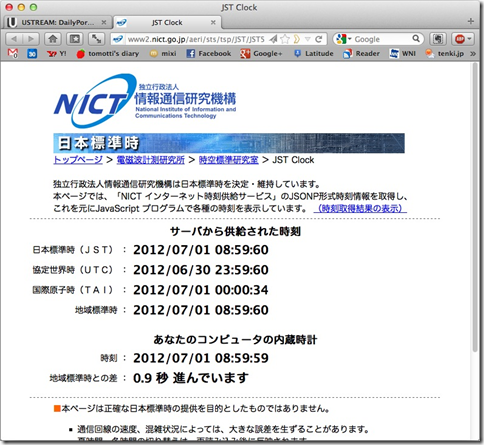Open the 電磁波計測研究所 breadcrumb link
This screenshot has height=445, width=484.
(150, 160)
